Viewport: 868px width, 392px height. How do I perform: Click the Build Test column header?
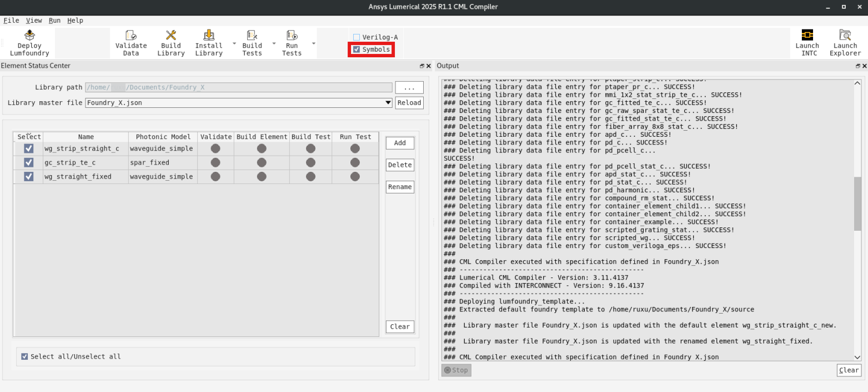point(311,137)
